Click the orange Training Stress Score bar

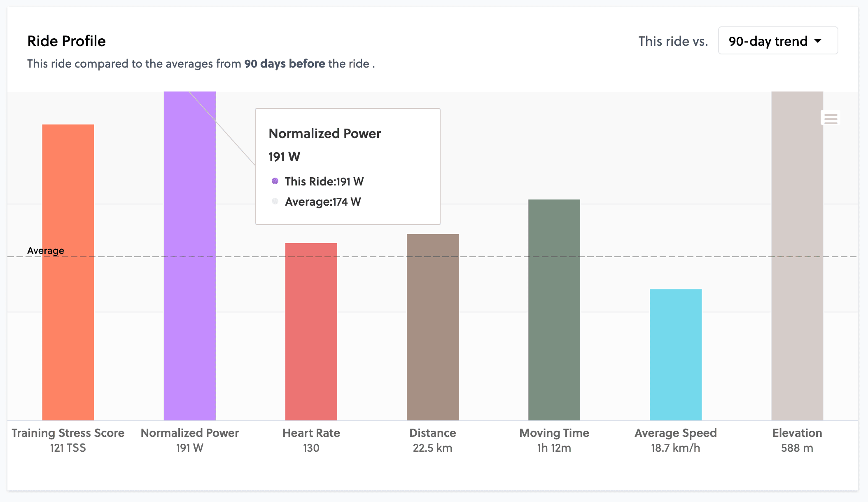pos(68,272)
